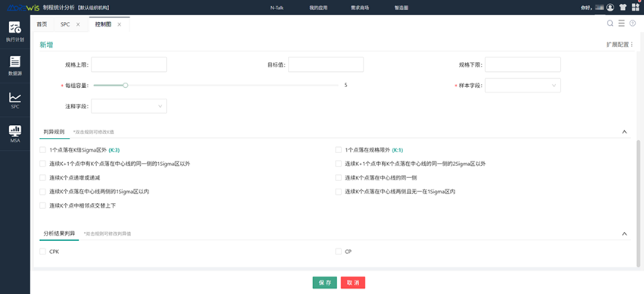
Task: Click the 制程统计分析 title text
Action: [x=59, y=8]
